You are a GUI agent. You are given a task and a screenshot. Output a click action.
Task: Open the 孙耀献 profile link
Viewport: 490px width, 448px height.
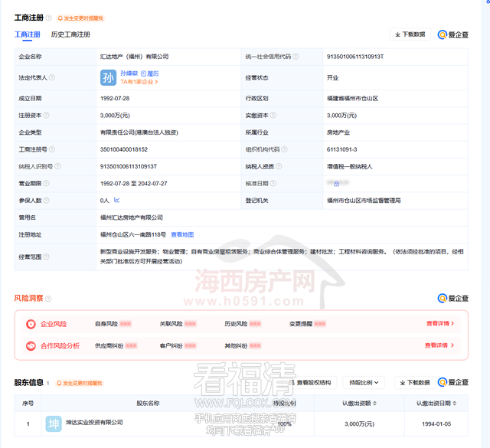click(129, 74)
